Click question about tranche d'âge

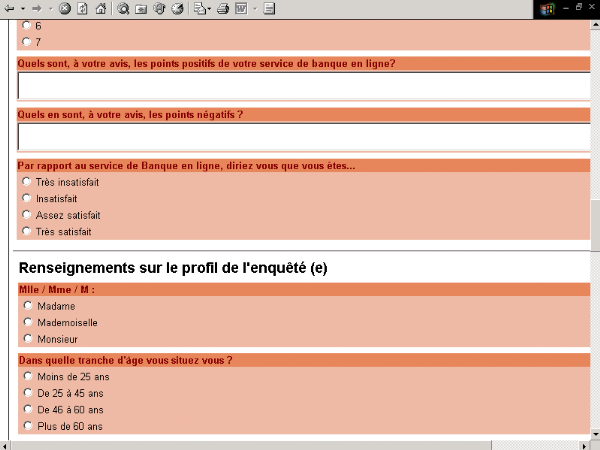[x=126, y=360]
